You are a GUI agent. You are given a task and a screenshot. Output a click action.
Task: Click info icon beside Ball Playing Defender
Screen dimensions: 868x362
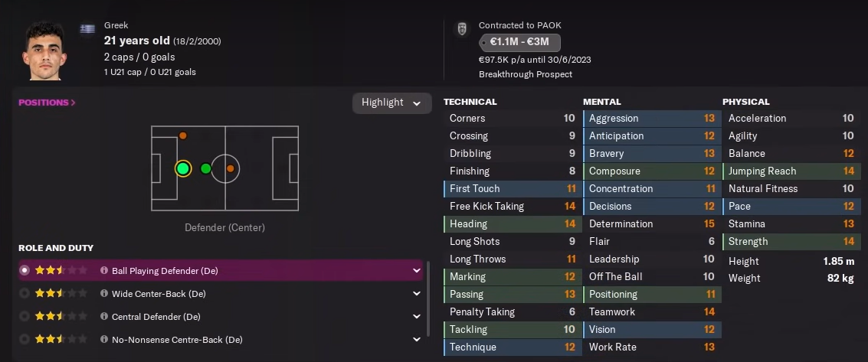click(104, 271)
